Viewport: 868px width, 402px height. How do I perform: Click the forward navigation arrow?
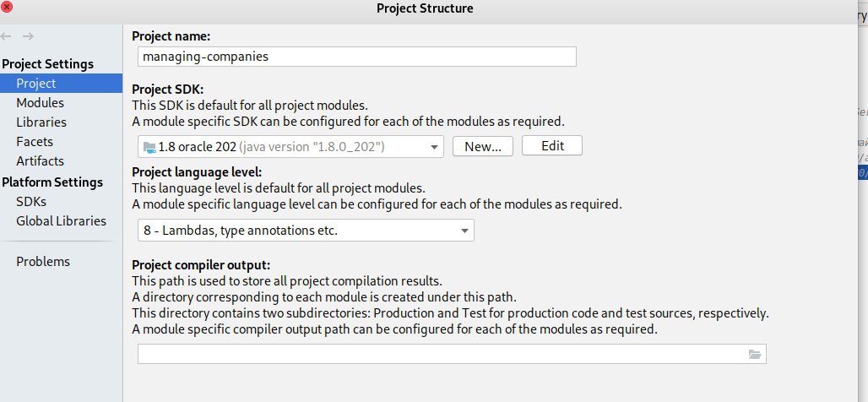(x=28, y=36)
